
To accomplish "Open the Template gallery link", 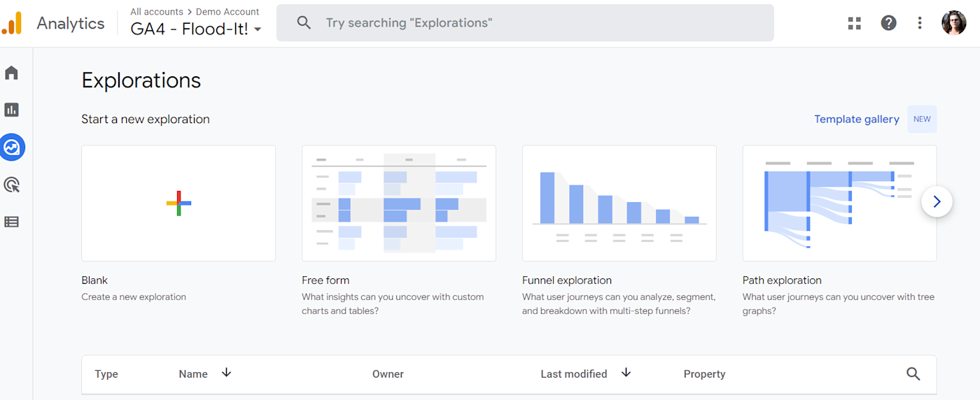I will click(857, 119).
